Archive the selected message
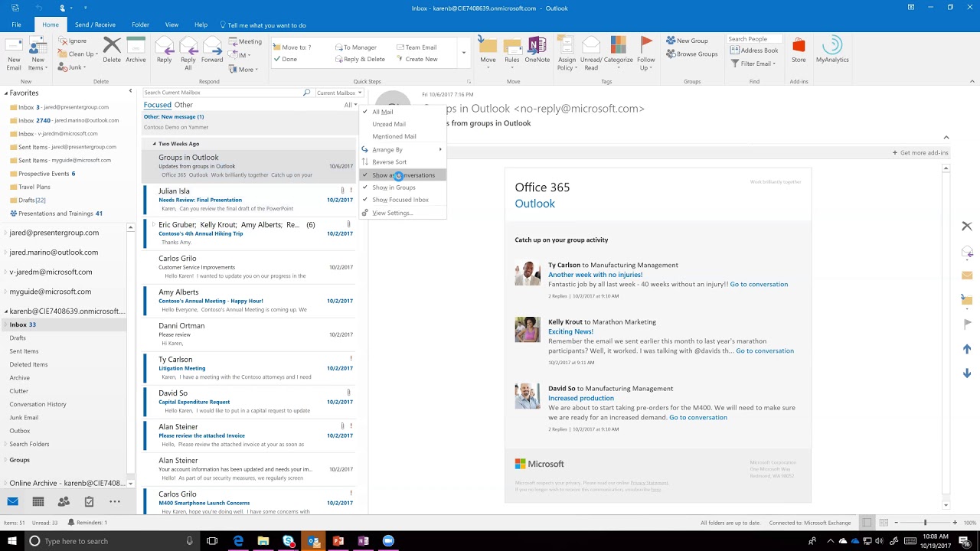Image resolution: width=980 pixels, height=551 pixels. (x=136, y=51)
